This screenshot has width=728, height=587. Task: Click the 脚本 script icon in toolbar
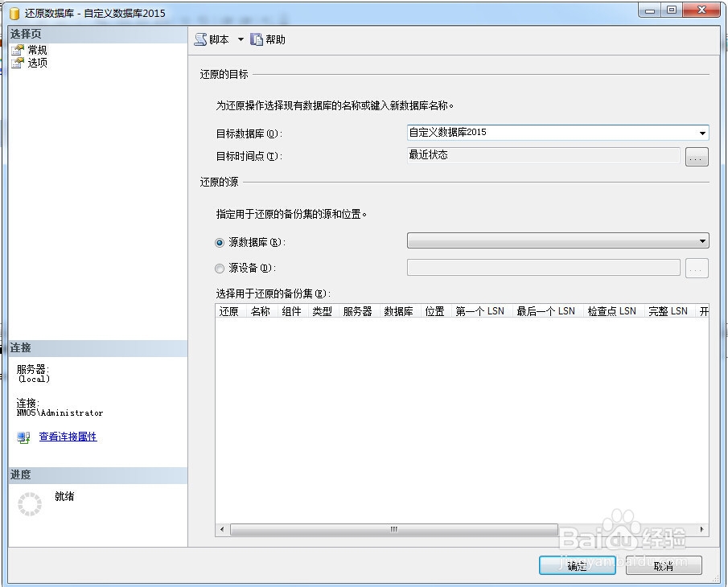click(x=200, y=39)
